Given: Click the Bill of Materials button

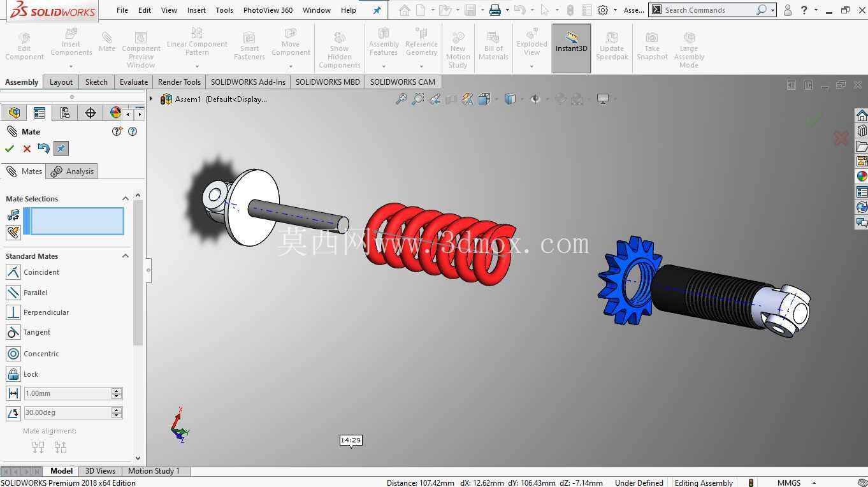Looking at the screenshot, I should [x=493, y=46].
